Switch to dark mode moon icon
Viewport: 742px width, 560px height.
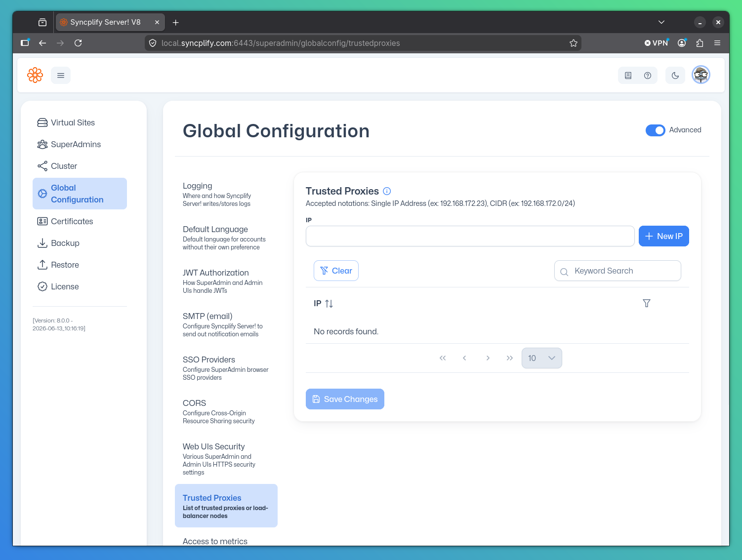coord(675,76)
